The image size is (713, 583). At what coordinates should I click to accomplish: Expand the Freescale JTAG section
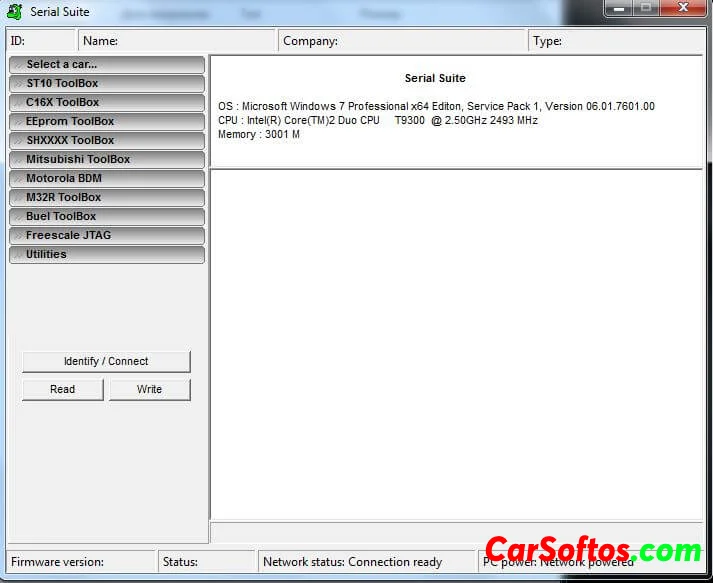coord(107,236)
